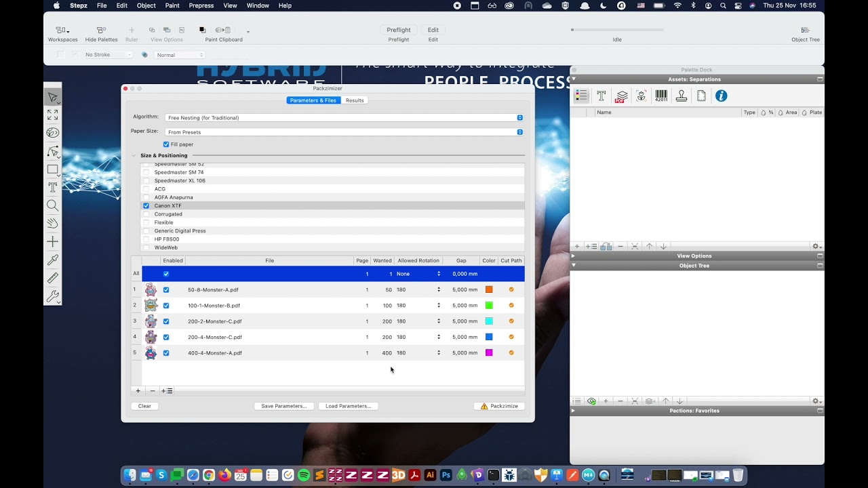This screenshot has height=488, width=868.
Task: Open the Prepress menu
Action: [201, 5]
